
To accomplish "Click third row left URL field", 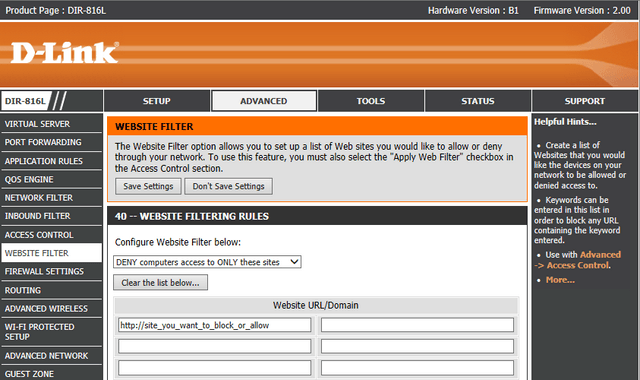I will click(x=215, y=368).
